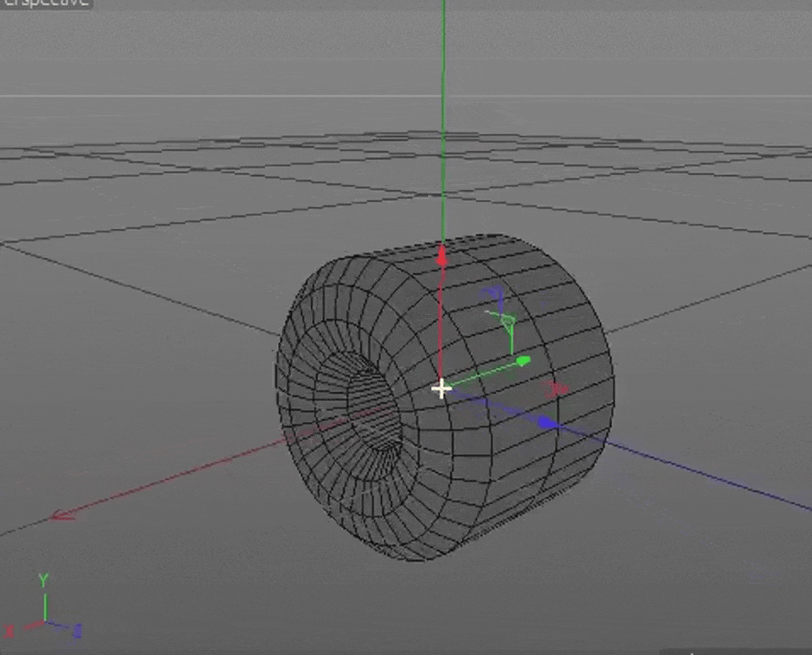
Task: Click the small green triangle axis marker
Action: tap(507, 320)
